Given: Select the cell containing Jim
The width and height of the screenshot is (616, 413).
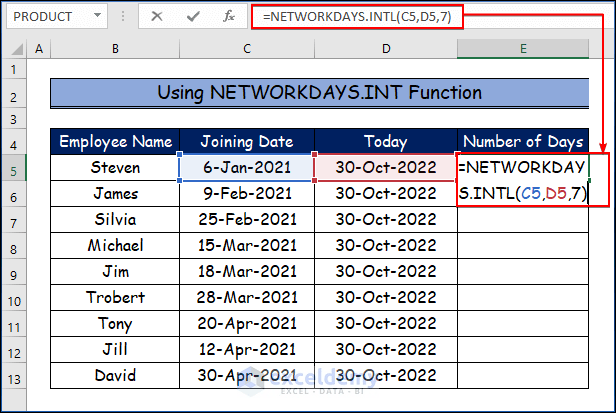Looking at the screenshot, I should (x=115, y=271).
